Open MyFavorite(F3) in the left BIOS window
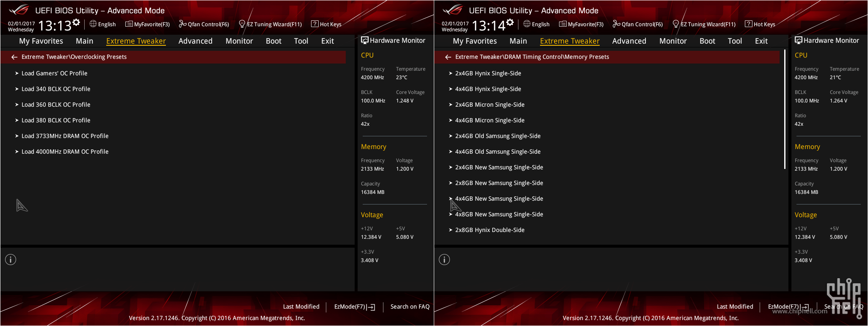 point(147,24)
